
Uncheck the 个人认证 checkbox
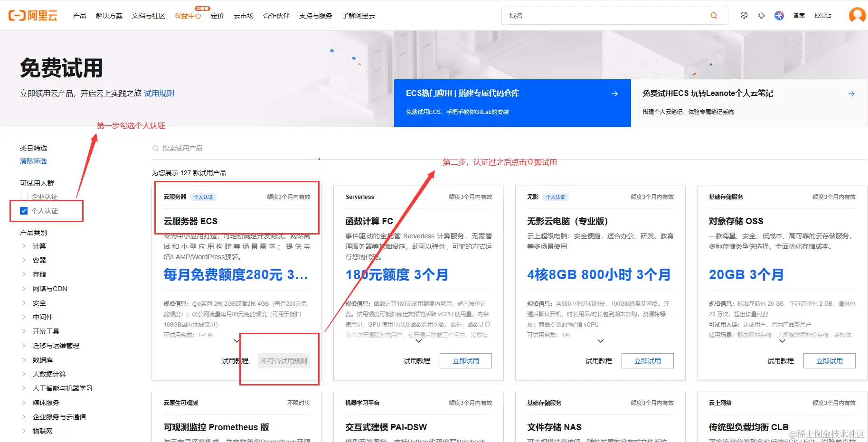click(23, 211)
